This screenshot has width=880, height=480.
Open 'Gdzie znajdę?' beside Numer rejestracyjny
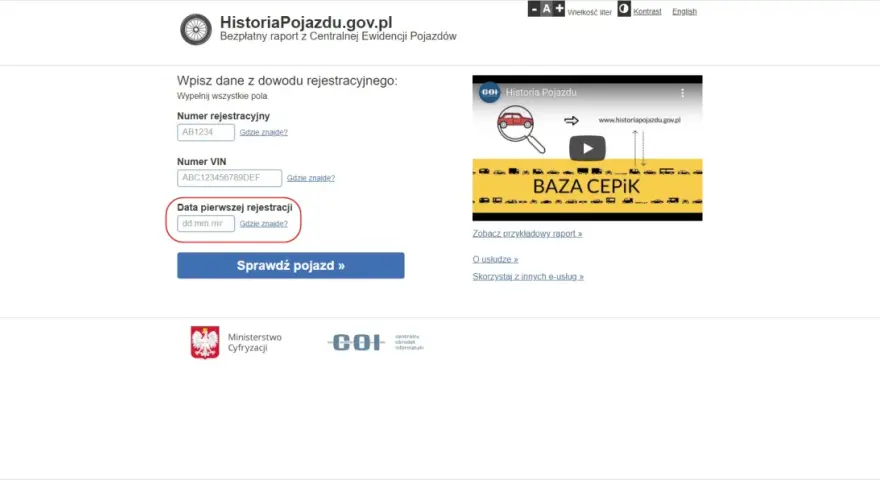click(264, 132)
